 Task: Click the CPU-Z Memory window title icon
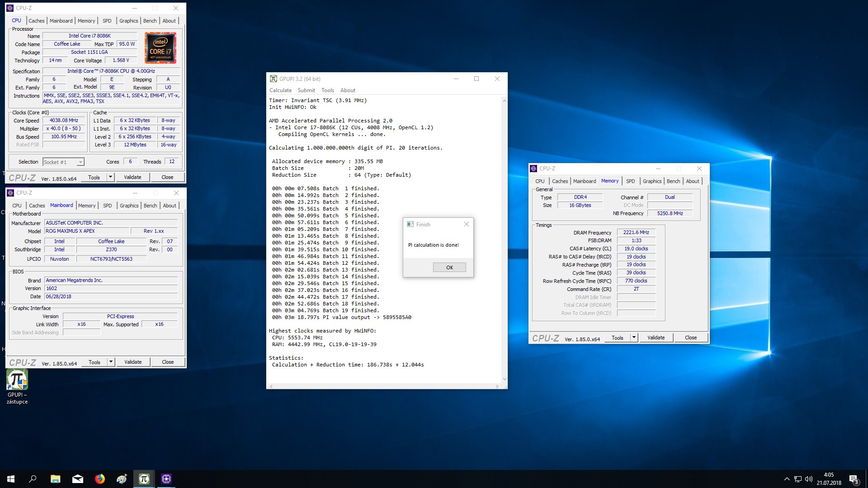(x=533, y=168)
